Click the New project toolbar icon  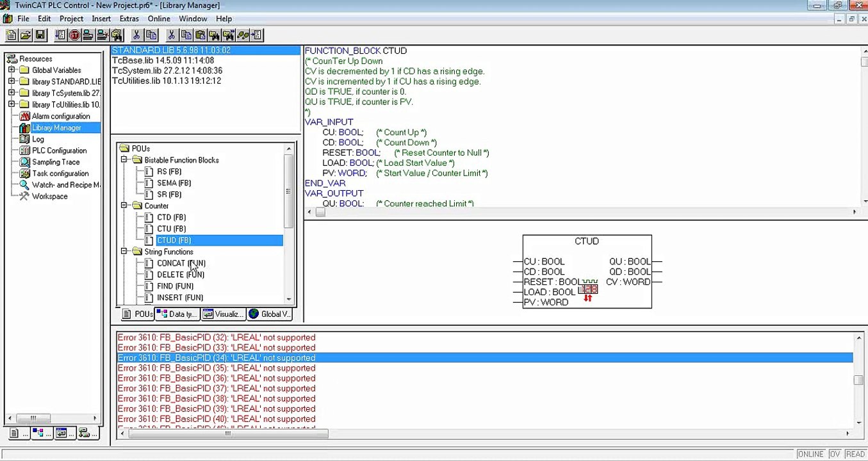pos(11,35)
